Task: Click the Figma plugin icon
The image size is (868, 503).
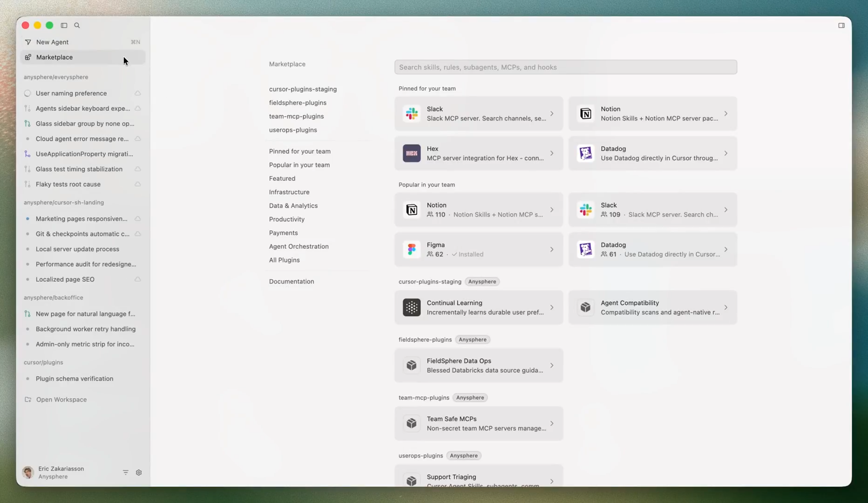Action: pos(412,249)
